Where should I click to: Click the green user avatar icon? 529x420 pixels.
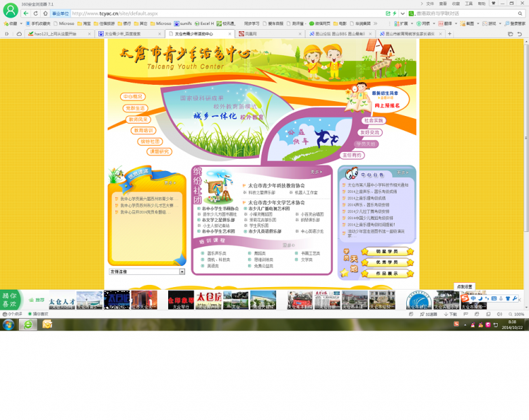tap(10, 10)
